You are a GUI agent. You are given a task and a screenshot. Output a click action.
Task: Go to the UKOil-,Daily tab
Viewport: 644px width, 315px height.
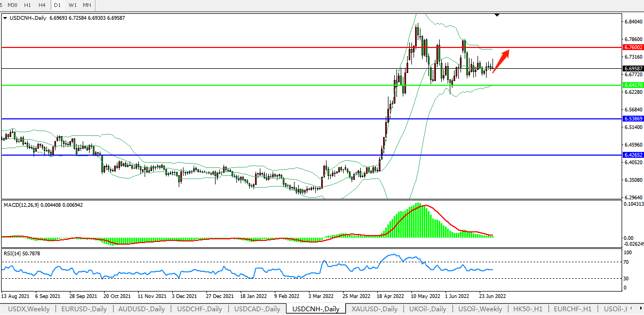[x=428, y=309]
